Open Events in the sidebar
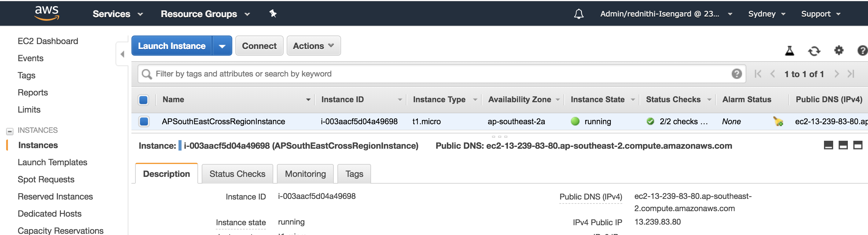Screen dimensions: 868x235 tap(30, 58)
